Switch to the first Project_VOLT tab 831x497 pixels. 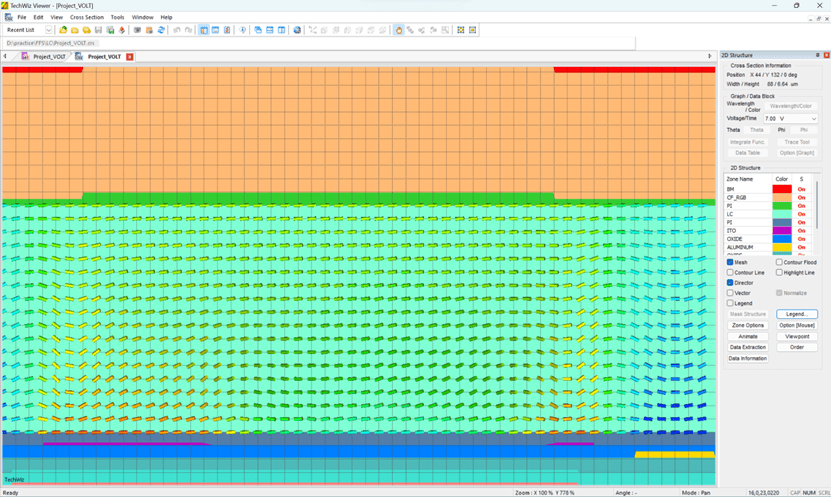tap(48, 57)
